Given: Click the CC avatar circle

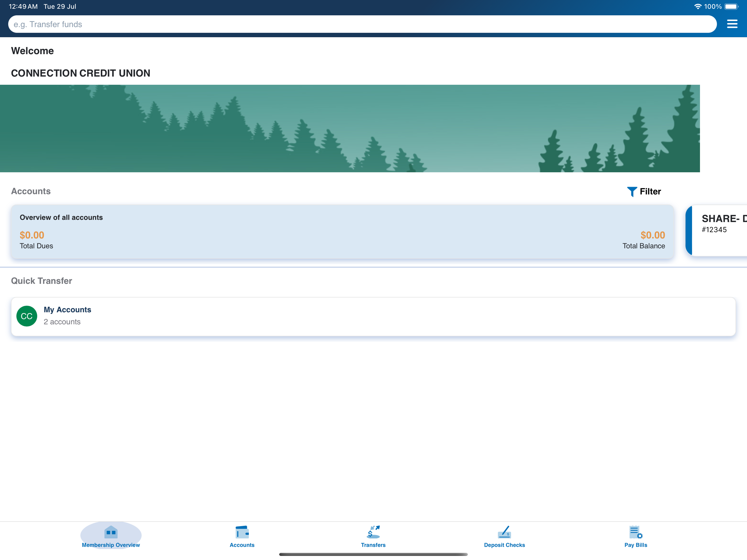Looking at the screenshot, I should click(x=27, y=316).
